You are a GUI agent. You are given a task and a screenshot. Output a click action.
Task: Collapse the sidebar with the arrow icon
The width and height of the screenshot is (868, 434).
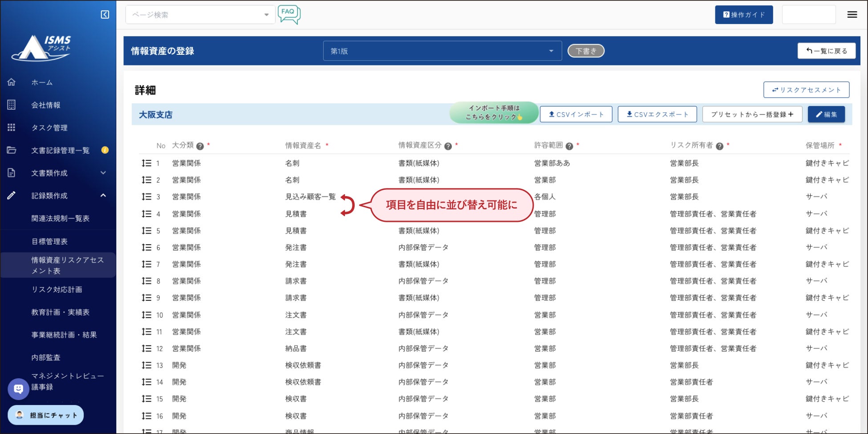tap(105, 15)
